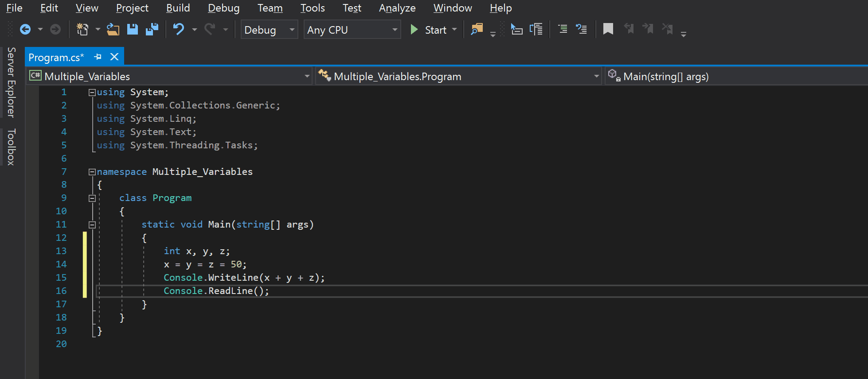Click the select-element pointer icon in toolbar
This screenshot has height=379, width=868.
coord(516,30)
